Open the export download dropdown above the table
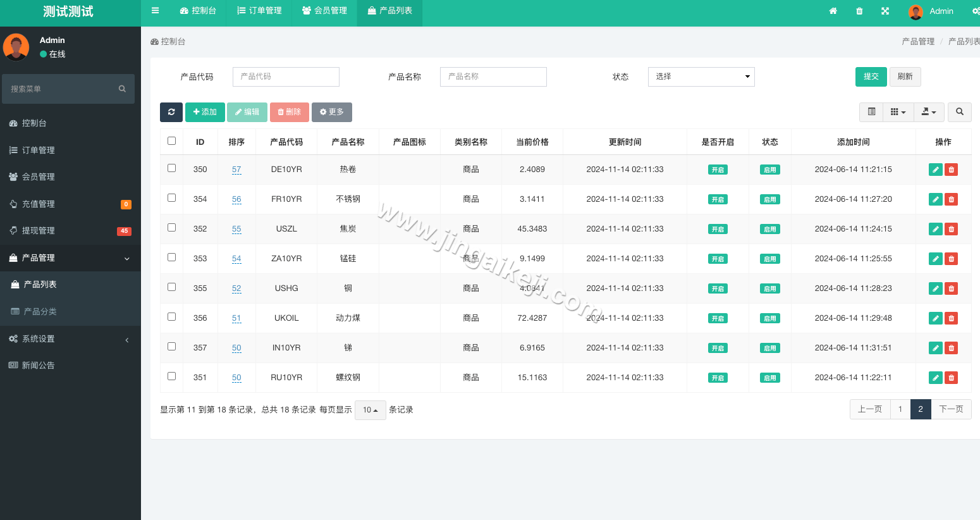The height and width of the screenshot is (520, 980). (x=929, y=112)
